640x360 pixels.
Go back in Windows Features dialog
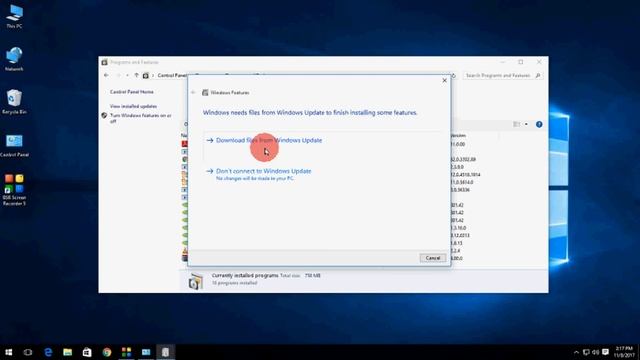(x=193, y=93)
